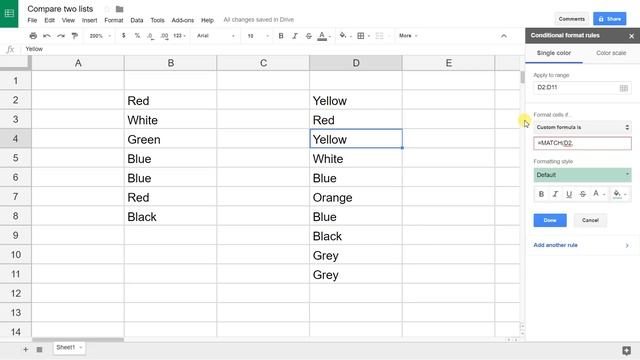This screenshot has height=360, width=640.
Task: Select column D header
Action: [356, 63]
